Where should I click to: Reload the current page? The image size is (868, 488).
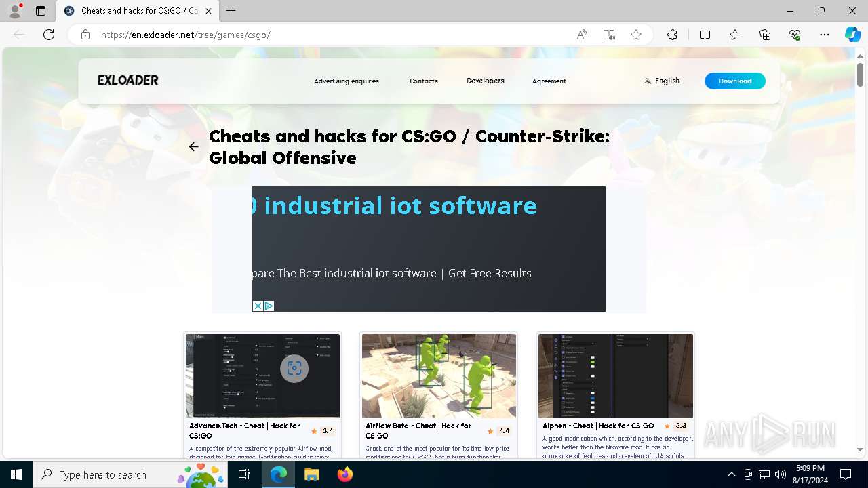coord(49,35)
